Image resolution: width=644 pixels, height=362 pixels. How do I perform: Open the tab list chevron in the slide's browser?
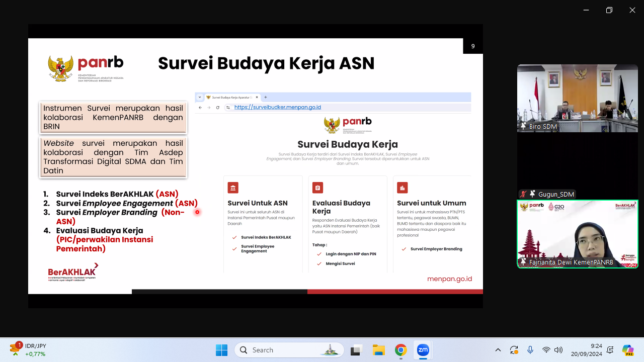click(x=200, y=97)
